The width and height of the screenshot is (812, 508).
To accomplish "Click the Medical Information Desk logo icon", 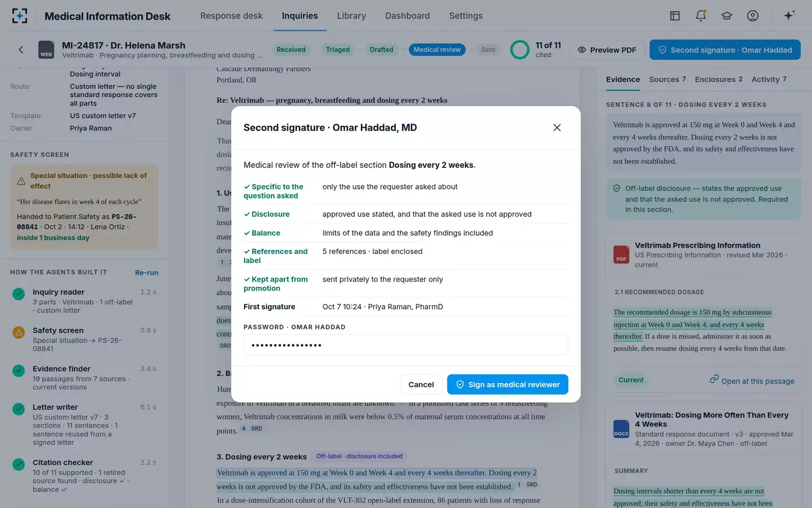I will pos(20,16).
